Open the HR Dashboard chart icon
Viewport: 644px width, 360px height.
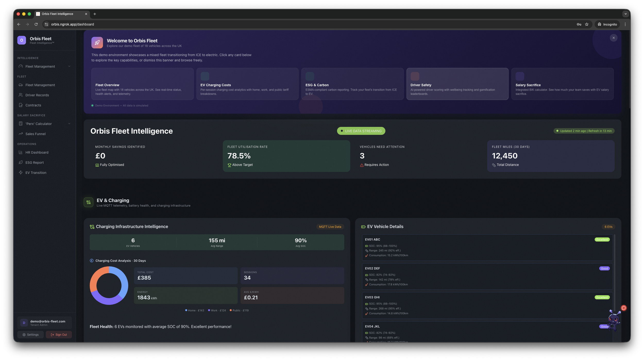click(x=21, y=152)
